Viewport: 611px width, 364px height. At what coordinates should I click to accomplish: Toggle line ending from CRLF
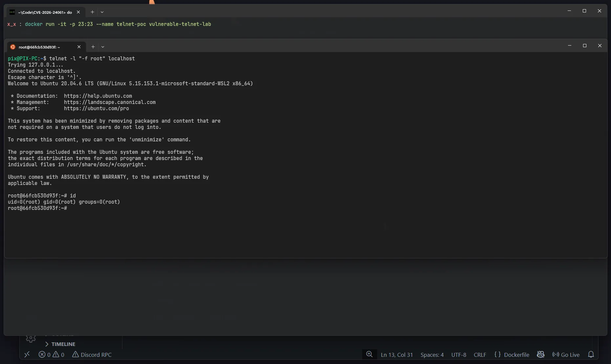(480, 354)
